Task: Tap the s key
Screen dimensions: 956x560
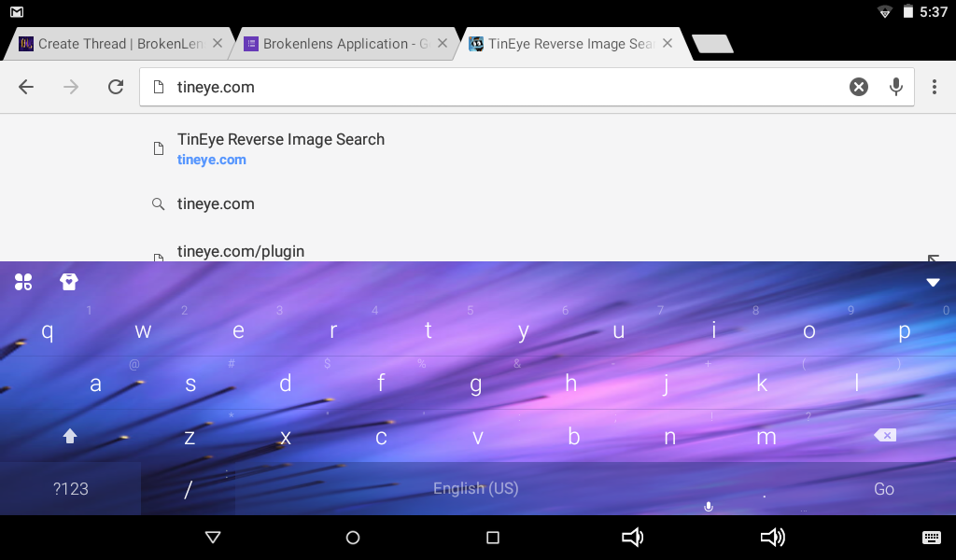Action: coord(190,384)
